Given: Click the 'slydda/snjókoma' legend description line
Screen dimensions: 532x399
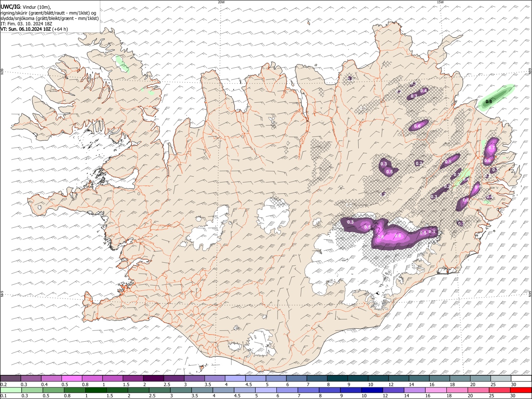Looking at the screenshot, I should coord(49,18).
